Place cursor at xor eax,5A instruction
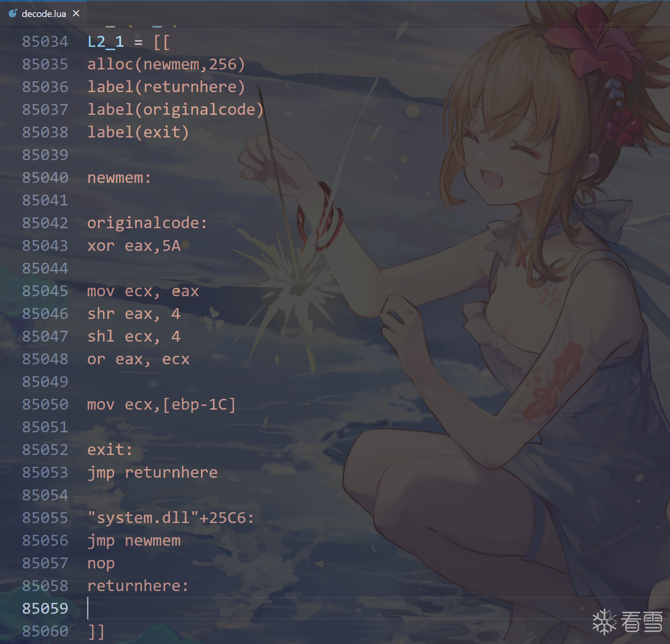This screenshot has width=670, height=644. click(134, 246)
